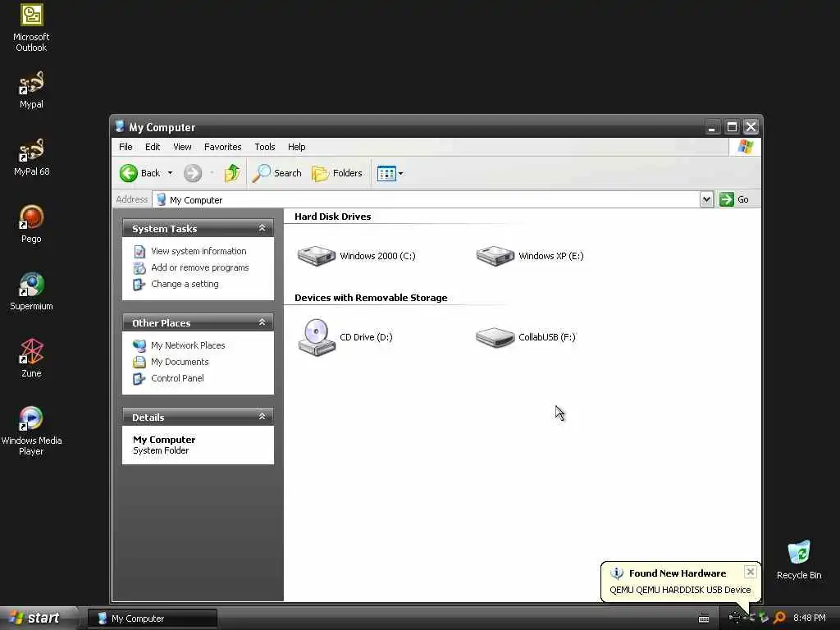Click the My Computer title bar icon

coord(120,126)
